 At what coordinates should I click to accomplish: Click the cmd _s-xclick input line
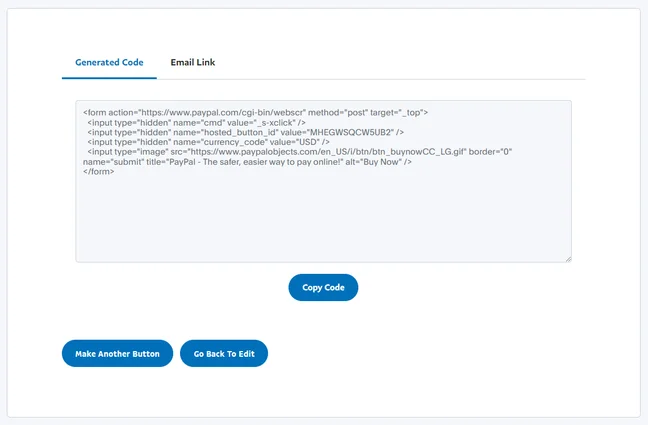click(x=196, y=123)
